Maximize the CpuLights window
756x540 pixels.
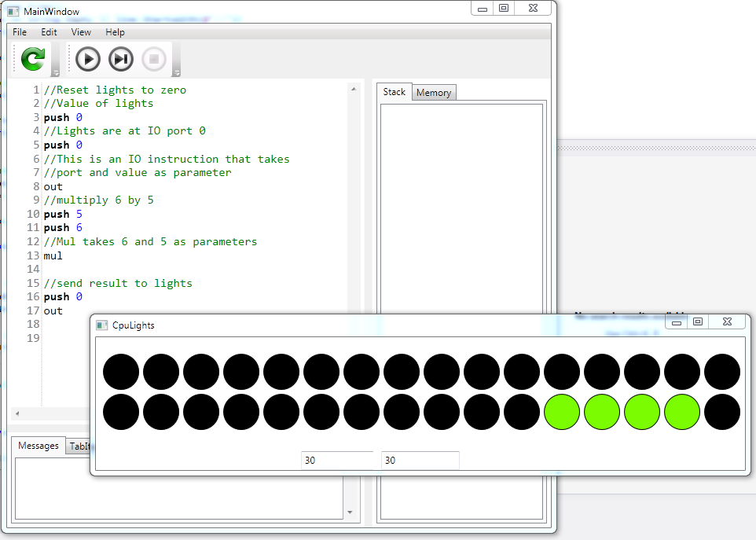tap(698, 321)
